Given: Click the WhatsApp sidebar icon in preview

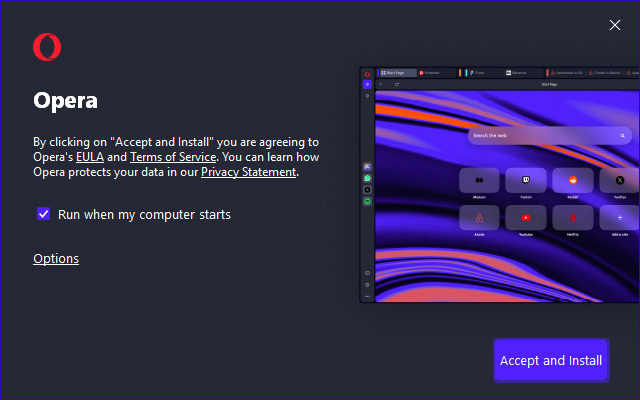Looking at the screenshot, I should coord(367,178).
